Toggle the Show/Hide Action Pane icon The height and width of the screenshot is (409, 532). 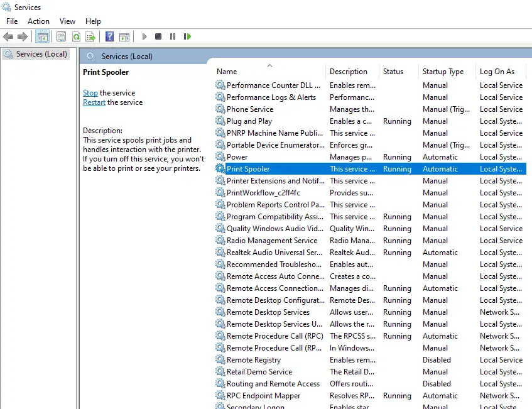[124, 36]
